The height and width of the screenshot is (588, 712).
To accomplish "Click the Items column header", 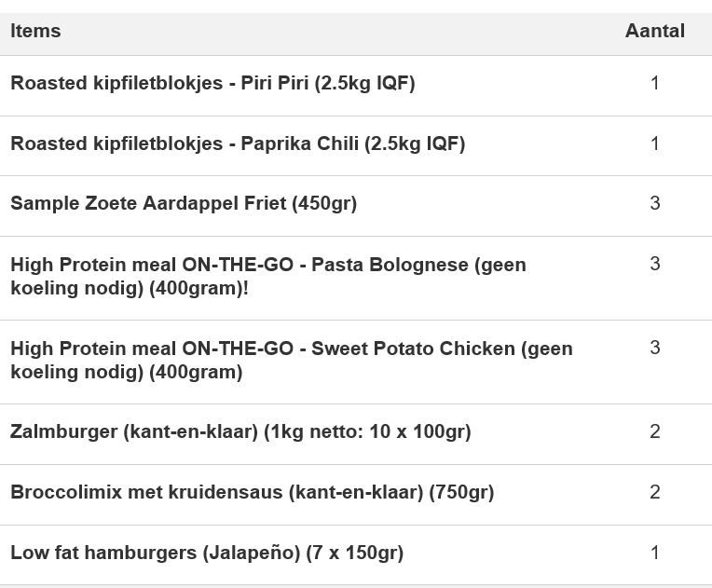I will (x=35, y=31).
